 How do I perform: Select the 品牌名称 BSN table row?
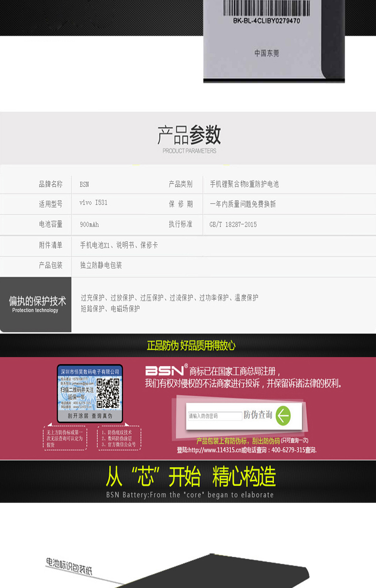[188, 184]
